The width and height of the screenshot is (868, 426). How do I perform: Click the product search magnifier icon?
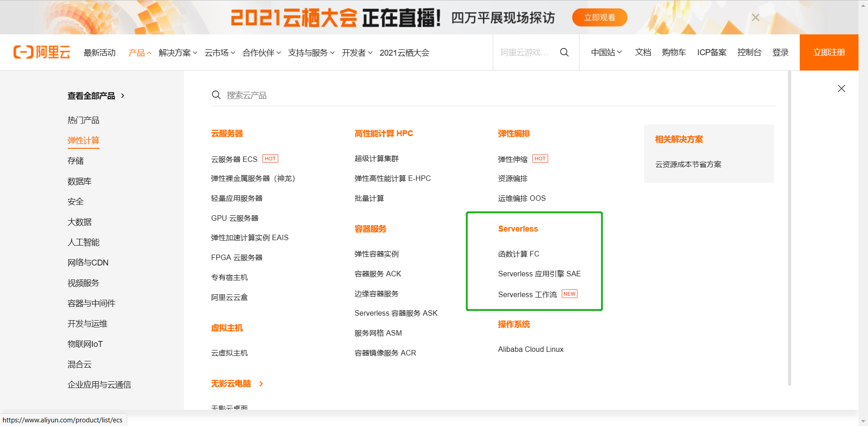pyautogui.click(x=216, y=95)
